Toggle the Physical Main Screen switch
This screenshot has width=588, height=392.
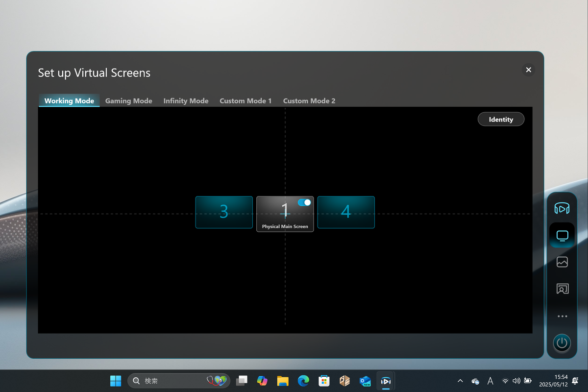(304, 202)
